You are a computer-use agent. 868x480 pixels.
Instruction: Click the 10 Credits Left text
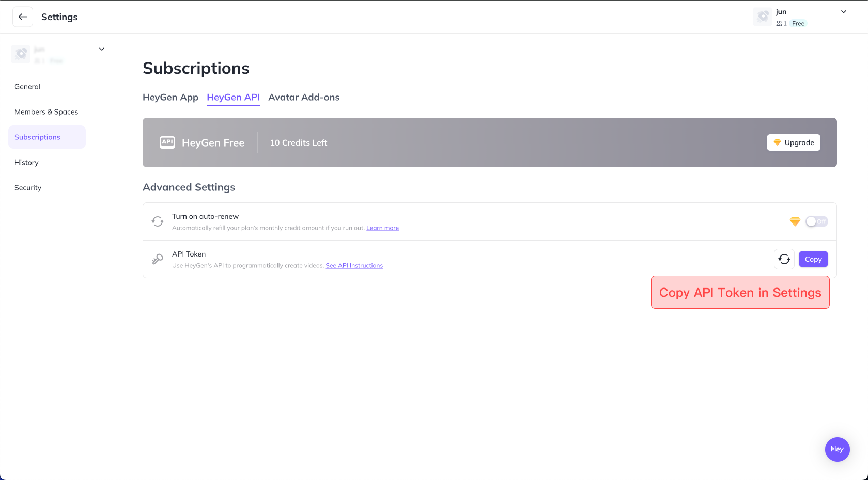(299, 143)
